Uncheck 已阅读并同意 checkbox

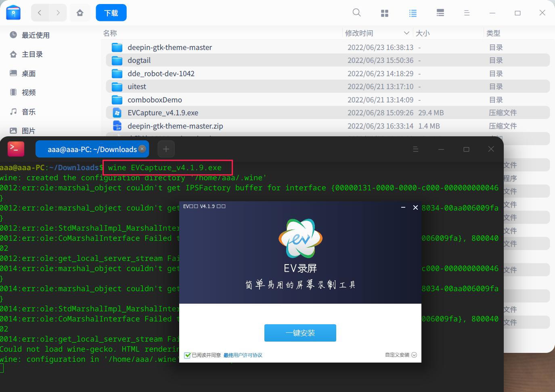(187, 355)
